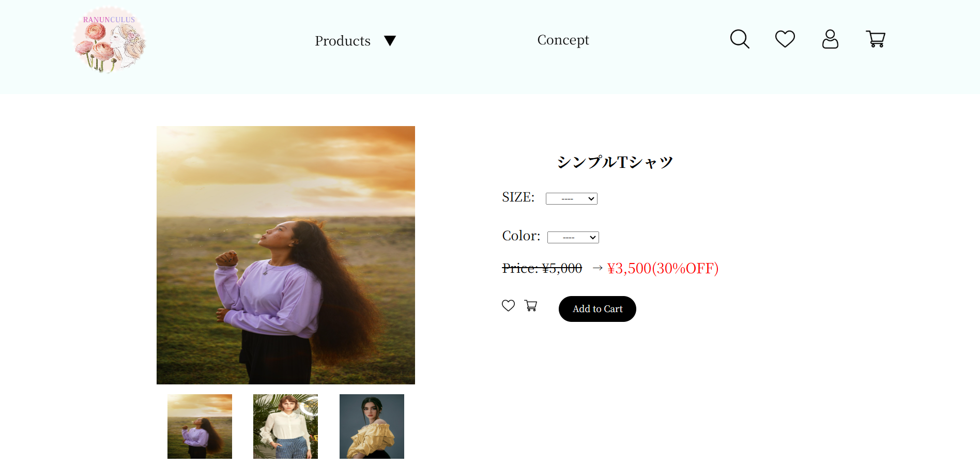
Task: Select the white blouse thumbnail
Action: (285, 426)
